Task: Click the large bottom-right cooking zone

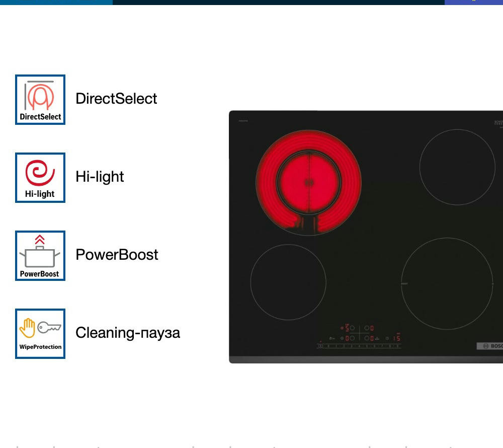Action: (447, 283)
